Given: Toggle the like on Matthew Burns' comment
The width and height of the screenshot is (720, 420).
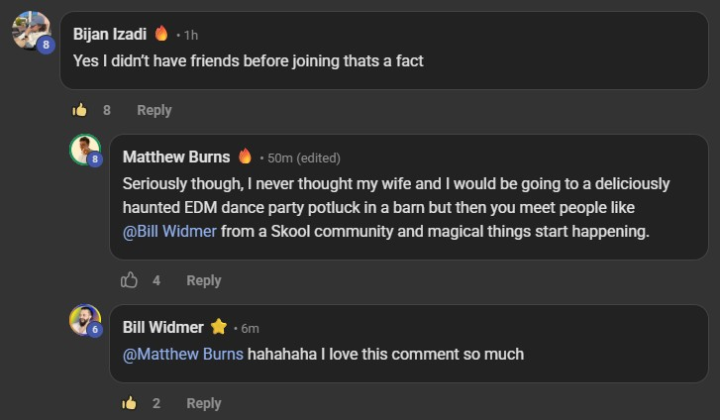Looking at the screenshot, I should pos(128,280).
